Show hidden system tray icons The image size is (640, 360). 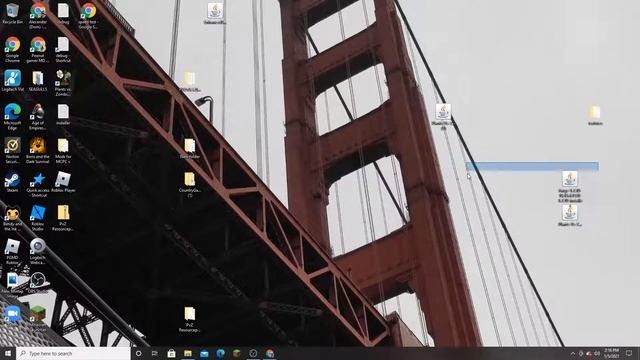point(572,353)
